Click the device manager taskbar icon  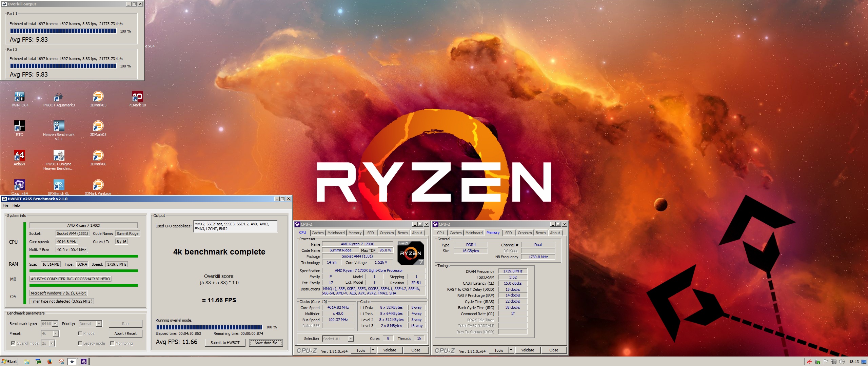38,362
